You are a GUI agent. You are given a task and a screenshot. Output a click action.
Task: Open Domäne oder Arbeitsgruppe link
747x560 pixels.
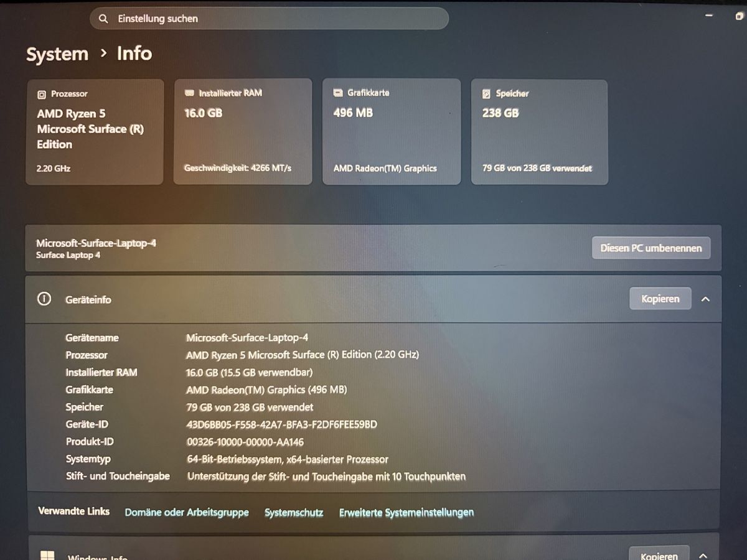187,513
